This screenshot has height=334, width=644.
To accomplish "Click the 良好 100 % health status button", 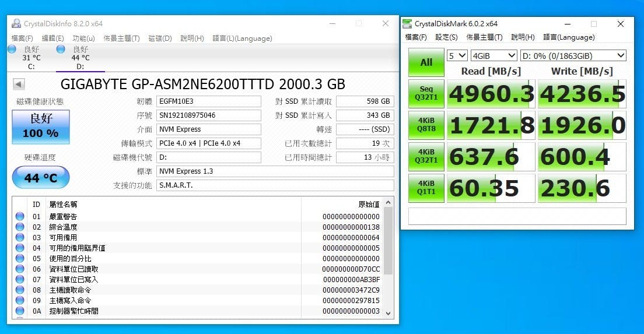I will [41, 127].
